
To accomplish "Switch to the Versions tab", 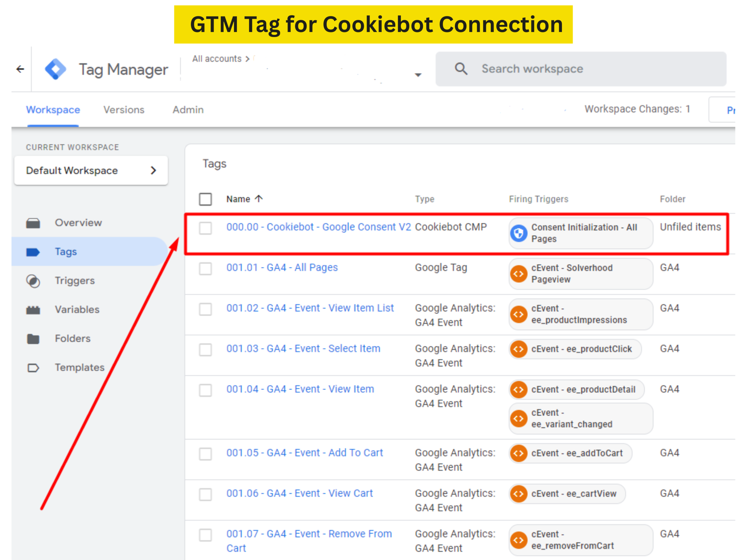I will tap(124, 110).
